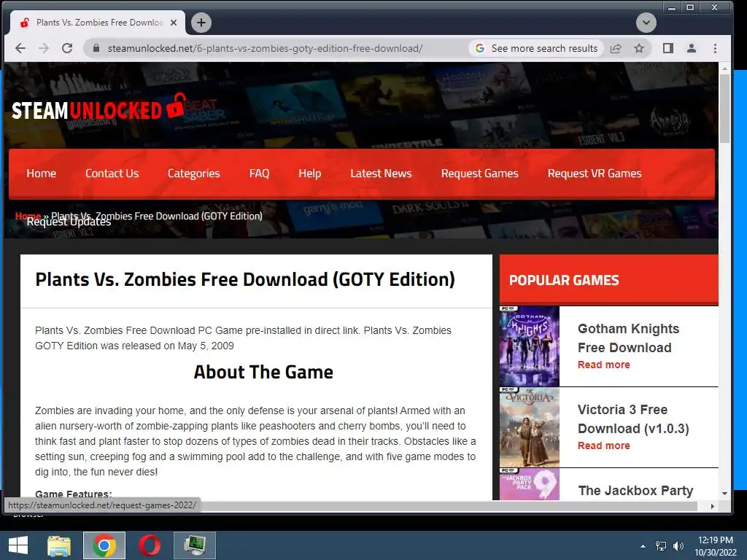Open the Windows Start button
747x560 pixels.
tap(18, 545)
